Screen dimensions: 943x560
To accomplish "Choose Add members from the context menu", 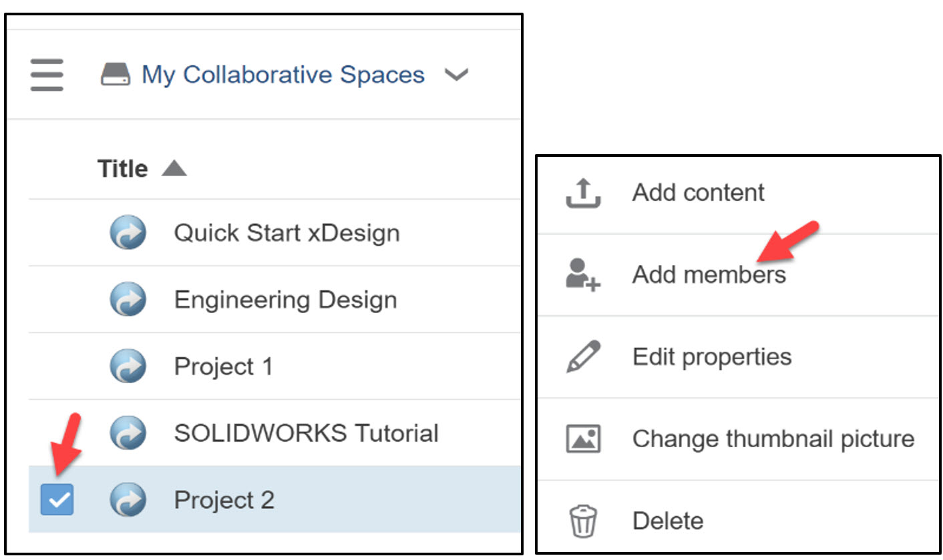I will (x=709, y=274).
